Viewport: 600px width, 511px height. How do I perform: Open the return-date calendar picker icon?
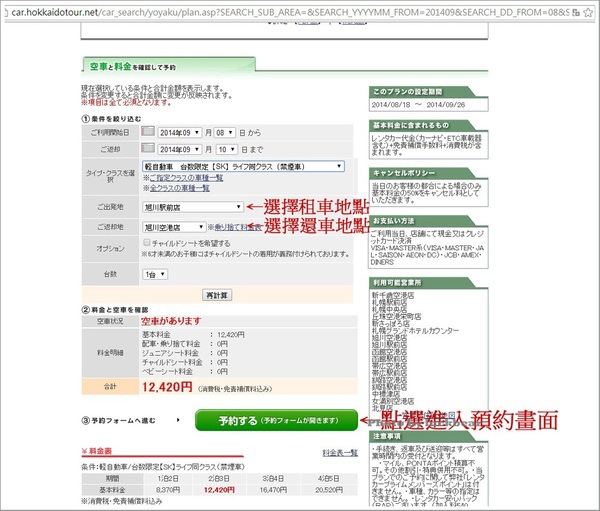tap(148, 148)
